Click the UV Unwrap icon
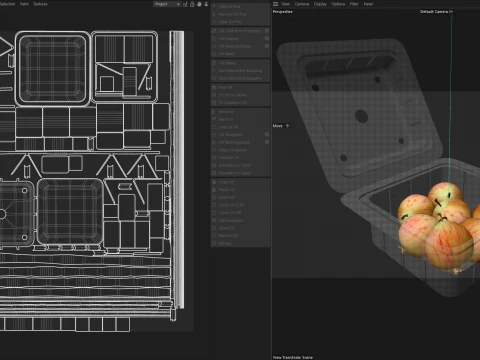 click(214, 38)
